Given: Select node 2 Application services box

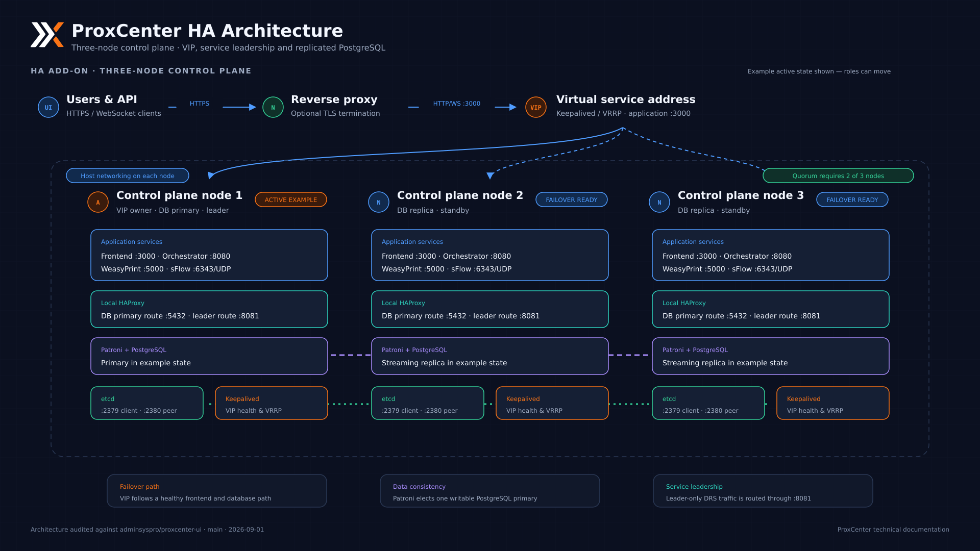Looking at the screenshot, I should [490, 255].
